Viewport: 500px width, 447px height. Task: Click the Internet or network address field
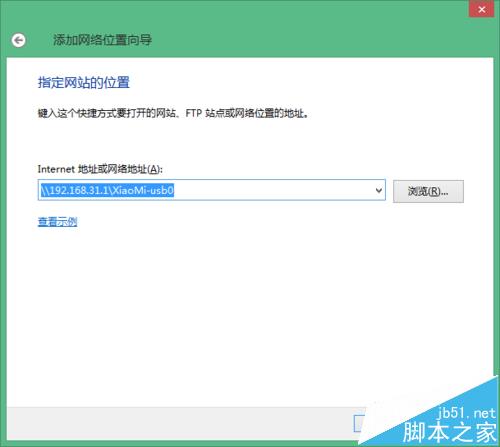pos(212,190)
